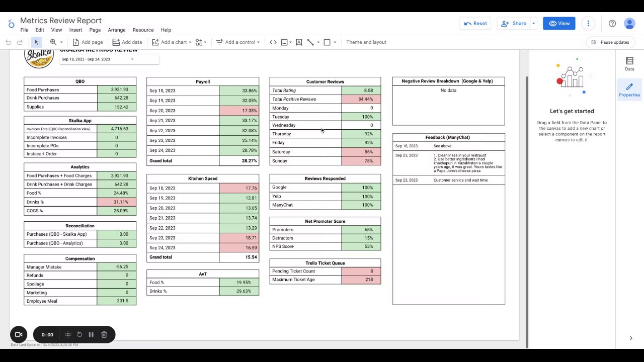The width and height of the screenshot is (644, 362).
Task: Open the Data panel icon
Action: point(629,64)
